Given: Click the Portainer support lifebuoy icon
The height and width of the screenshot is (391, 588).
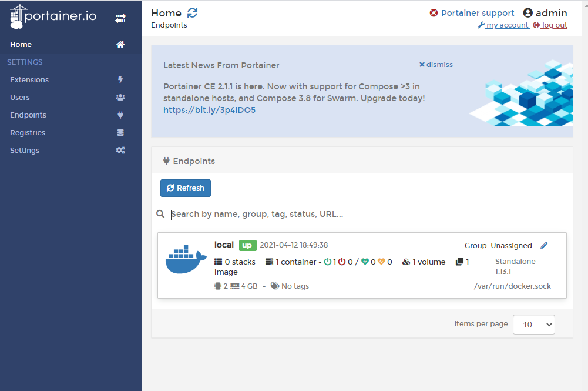Looking at the screenshot, I should (x=434, y=13).
